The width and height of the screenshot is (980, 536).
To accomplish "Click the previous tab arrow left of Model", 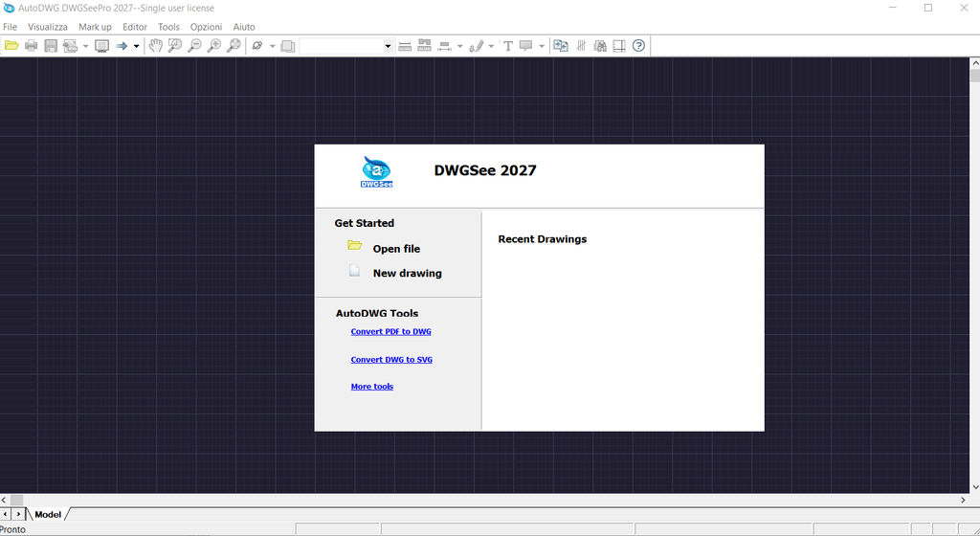I will (6, 514).
